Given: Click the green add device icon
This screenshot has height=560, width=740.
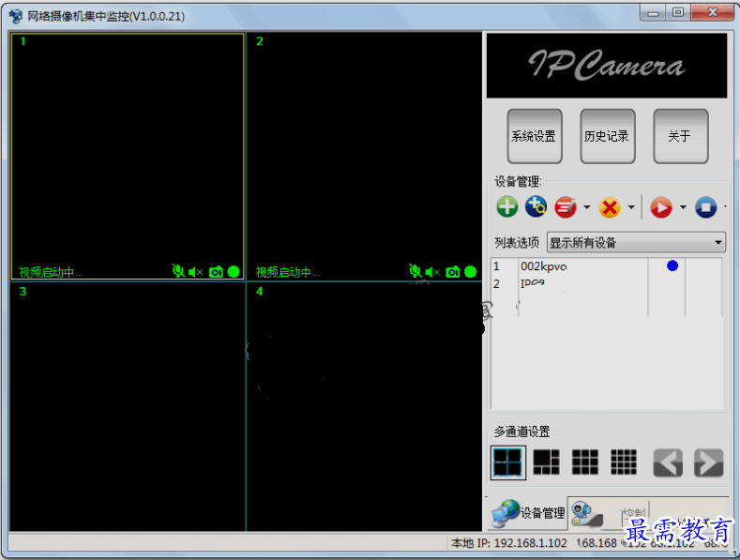Looking at the screenshot, I should pos(507,206).
